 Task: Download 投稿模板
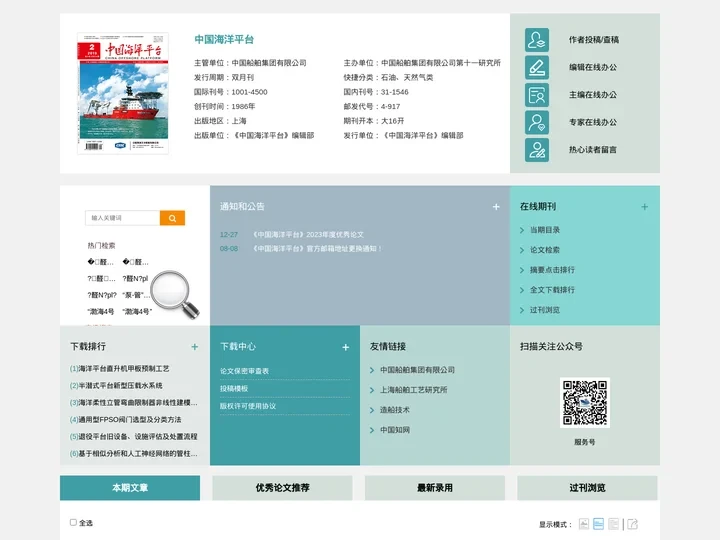[x=234, y=388]
